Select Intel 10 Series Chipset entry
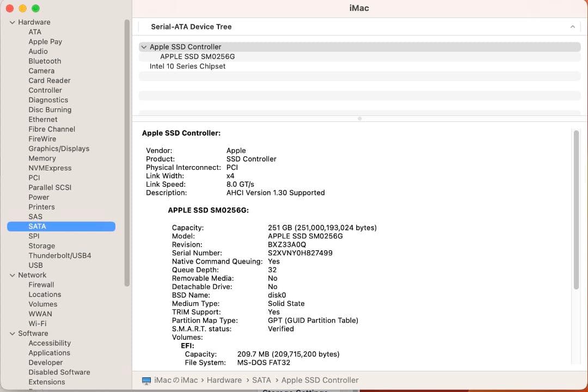 point(188,66)
